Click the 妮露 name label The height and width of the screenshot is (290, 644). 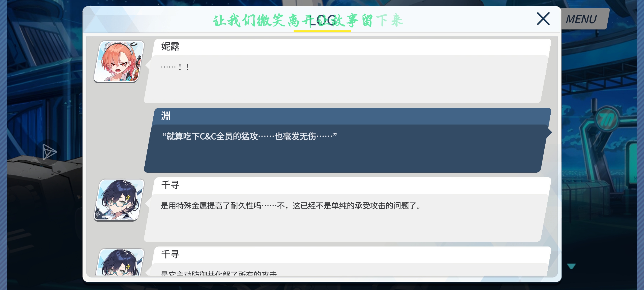170,47
